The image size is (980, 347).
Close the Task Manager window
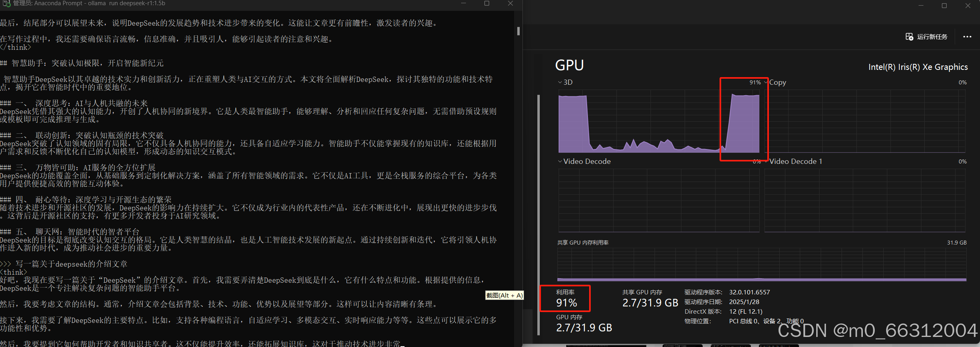tap(968, 6)
